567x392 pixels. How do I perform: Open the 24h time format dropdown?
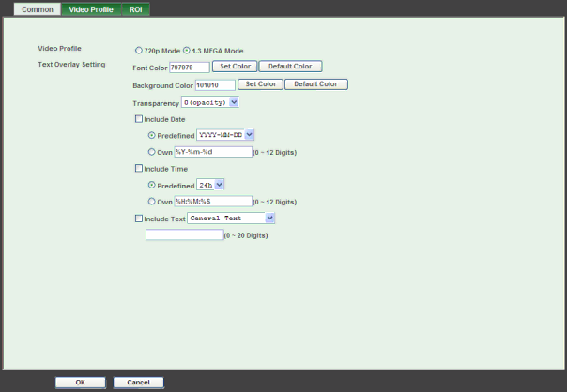210,185
